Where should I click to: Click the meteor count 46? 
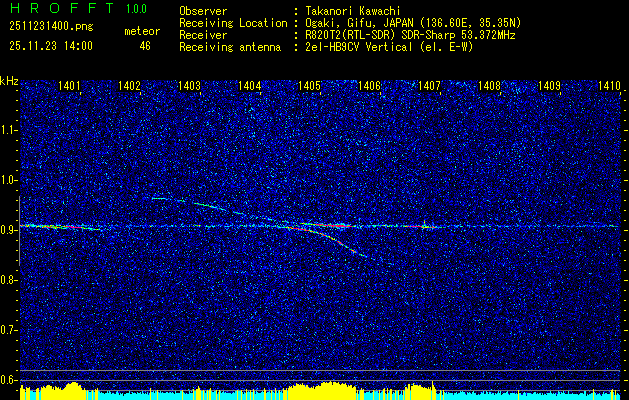(x=145, y=46)
